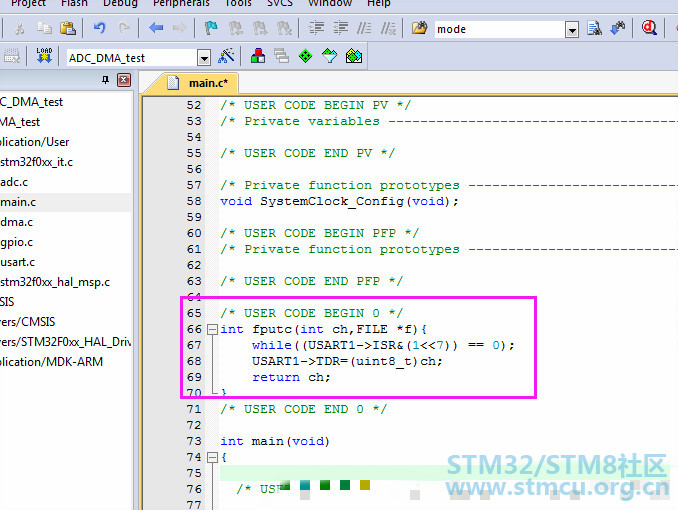The height and width of the screenshot is (510, 678).
Task: Click the batch build toolbar icon
Action: (12, 56)
